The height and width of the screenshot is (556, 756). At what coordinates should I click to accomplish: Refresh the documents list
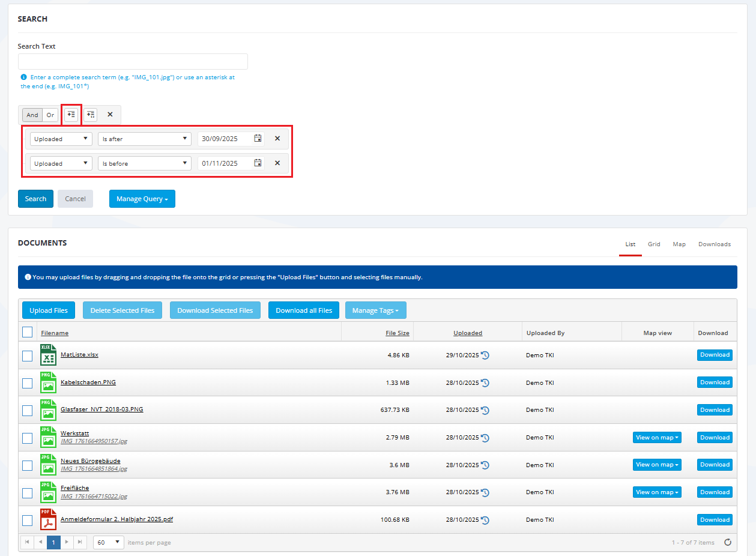728,542
